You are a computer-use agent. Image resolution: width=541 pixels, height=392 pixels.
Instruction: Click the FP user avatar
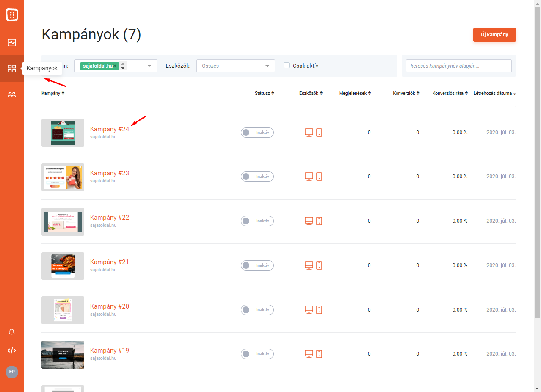pyautogui.click(x=12, y=372)
